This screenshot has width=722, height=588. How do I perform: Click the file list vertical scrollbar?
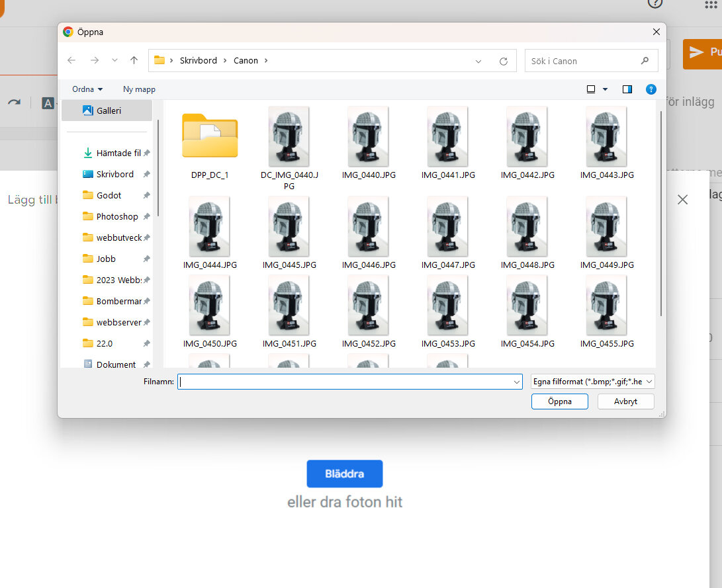click(660, 213)
